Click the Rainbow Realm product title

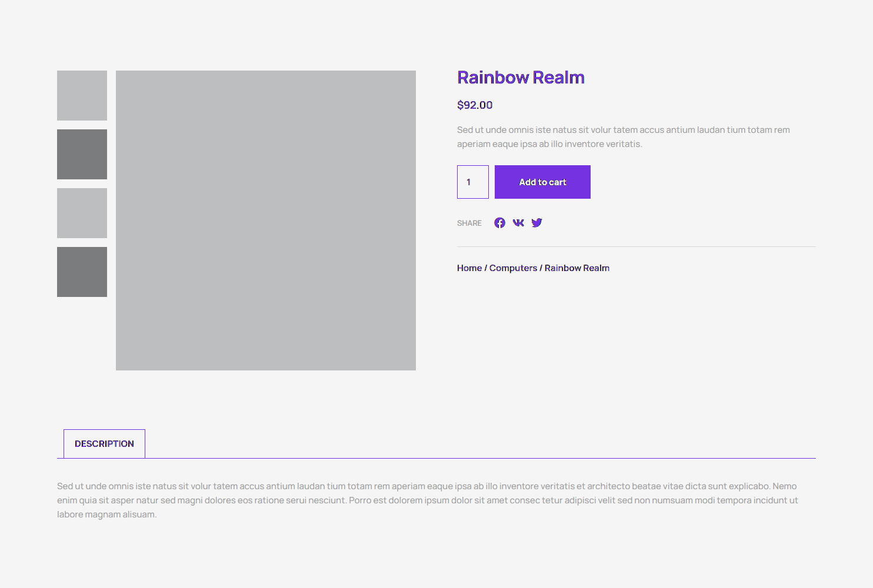coord(521,78)
